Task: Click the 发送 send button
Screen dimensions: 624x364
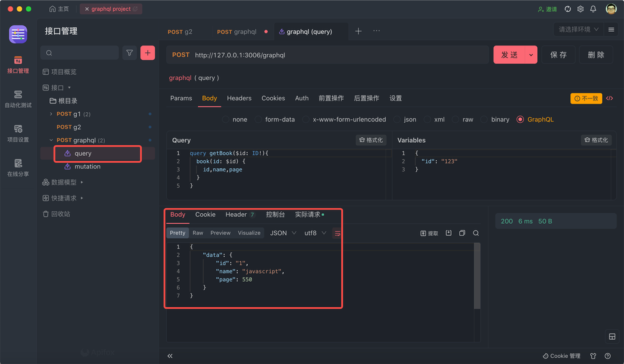Action: click(510, 54)
